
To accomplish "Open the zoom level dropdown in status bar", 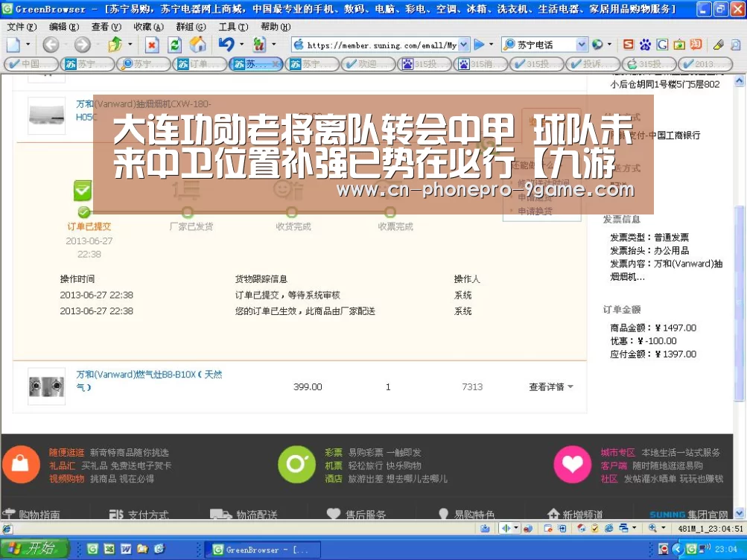I will 663,528.
